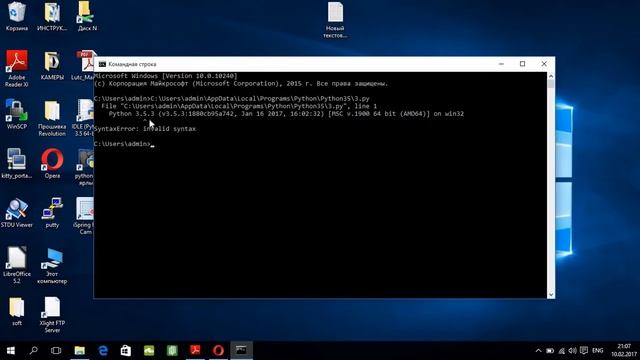Launch putty from the desktop
The height and width of the screenshot is (360, 640).
[52, 213]
